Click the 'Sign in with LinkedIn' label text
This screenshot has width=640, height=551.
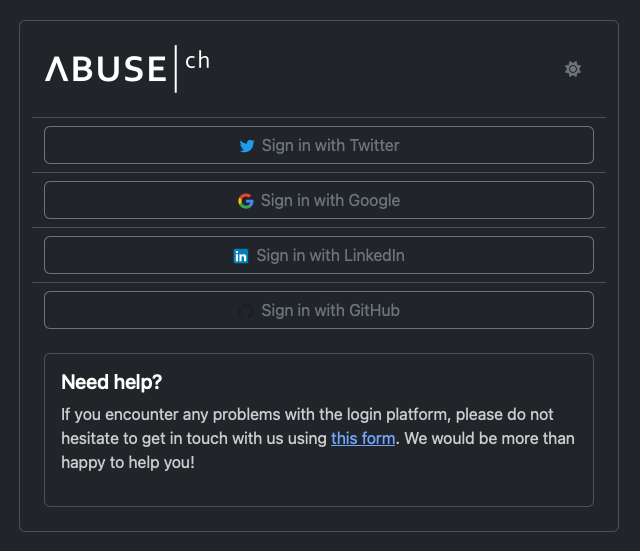330,256
